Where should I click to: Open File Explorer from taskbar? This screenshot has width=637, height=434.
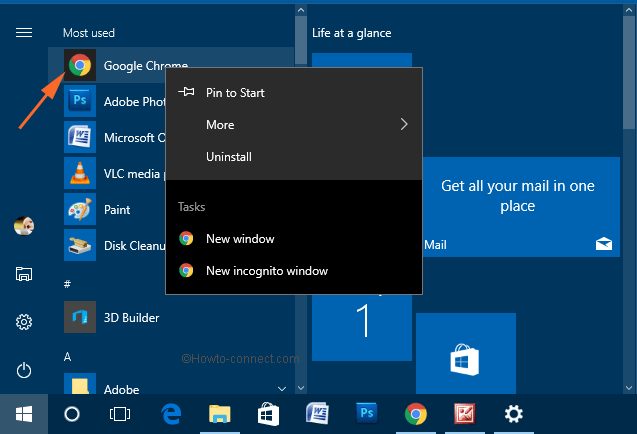(x=220, y=414)
